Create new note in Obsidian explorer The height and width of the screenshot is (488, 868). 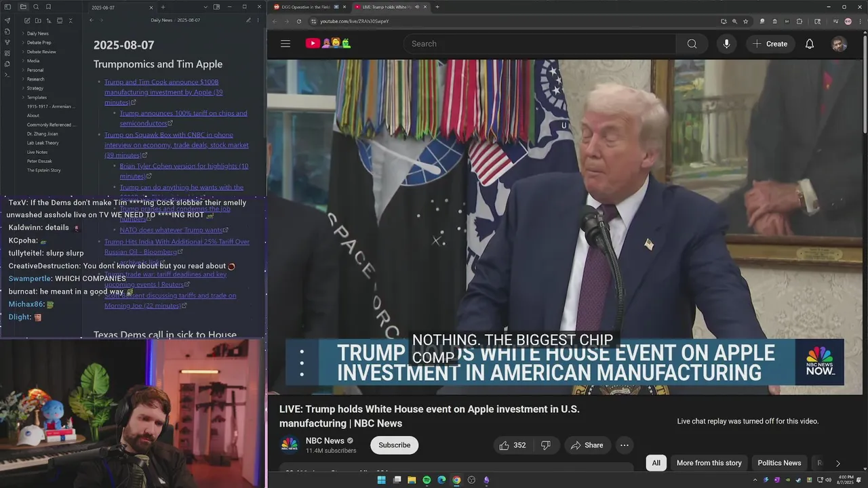tap(26, 21)
